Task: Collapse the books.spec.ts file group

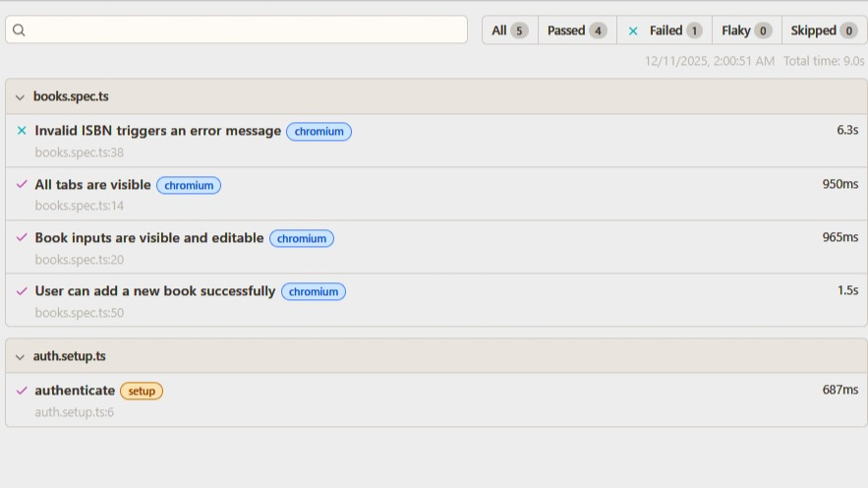Action: (20, 97)
